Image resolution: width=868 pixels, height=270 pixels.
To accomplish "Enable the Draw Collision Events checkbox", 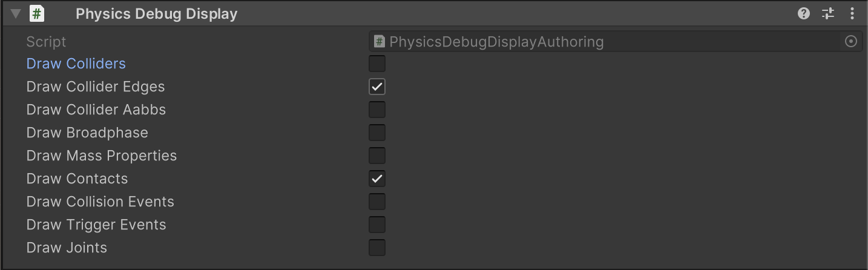I will click(377, 202).
